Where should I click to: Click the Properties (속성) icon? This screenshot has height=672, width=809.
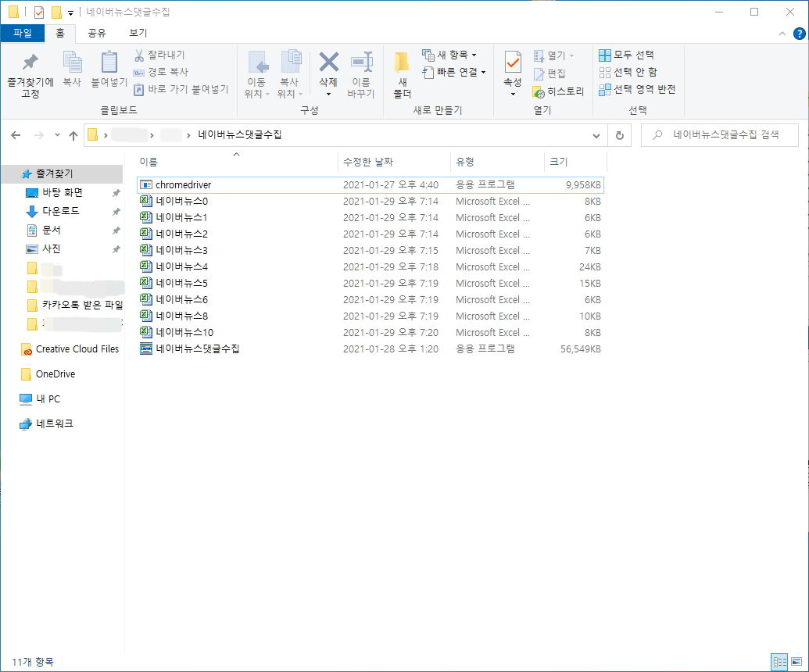(512, 63)
